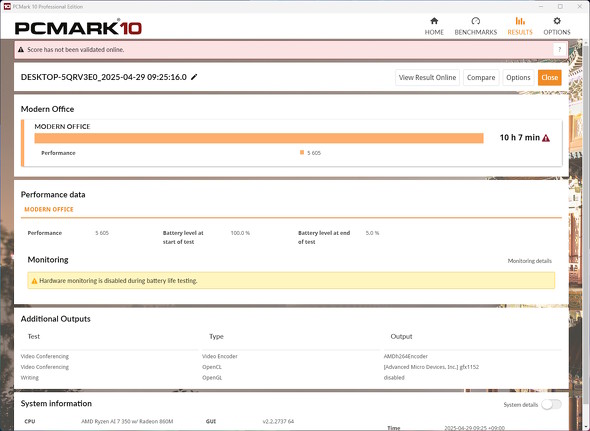
Task: Click the Compare button
Action: tap(481, 78)
